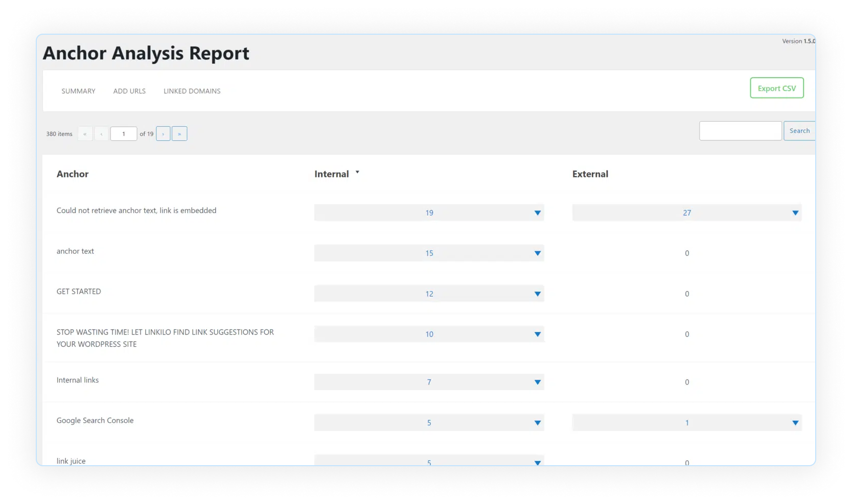The height and width of the screenshot is (504, 852).
Task: Expand internal links for 'anchor text' row
Action: tap(537, 253)
